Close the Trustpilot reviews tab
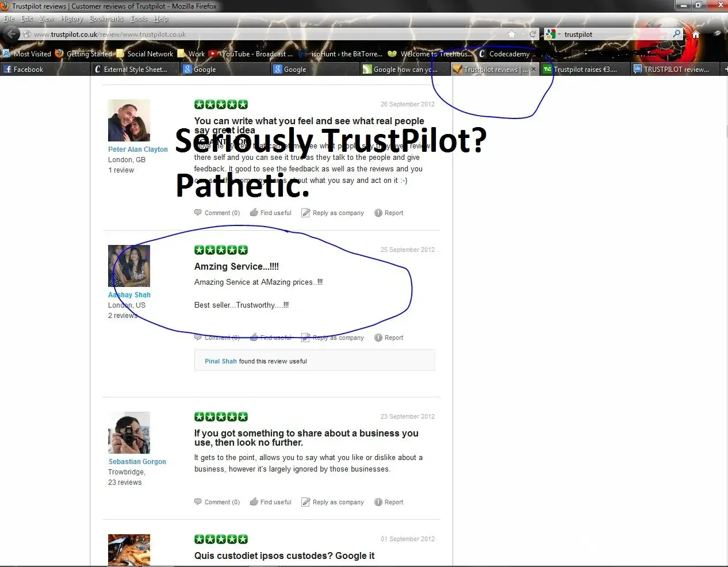 534,70
